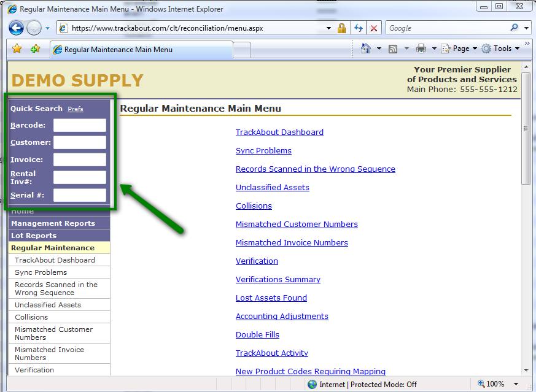Open Lot Reports in sidebar
Image resolution: width=536 pixels, height=392 pixels.
click(x=59, y=236)
